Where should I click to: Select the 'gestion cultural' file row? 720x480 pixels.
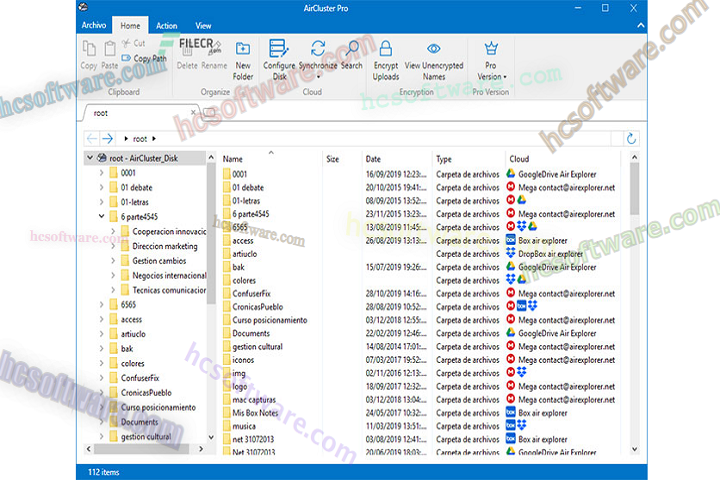click(420, 346)
